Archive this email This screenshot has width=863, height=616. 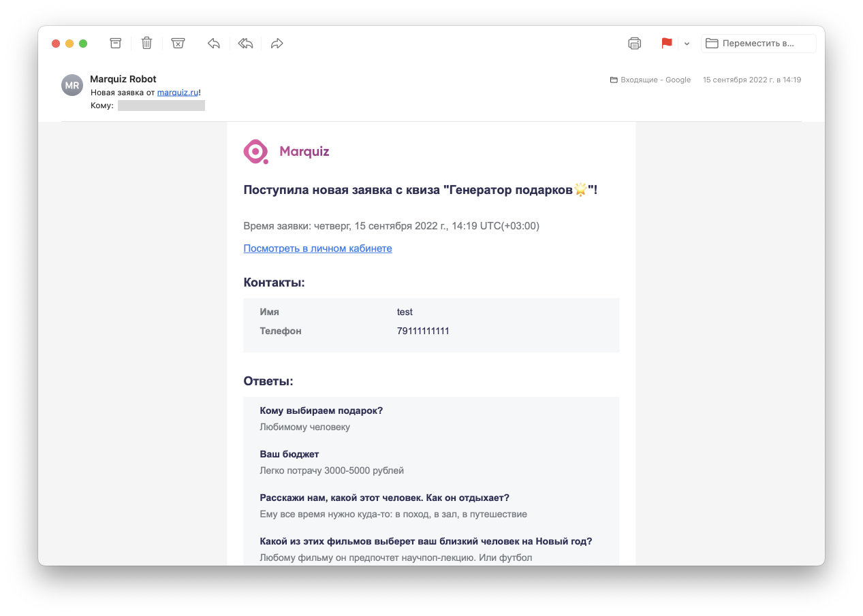(115, 43)
